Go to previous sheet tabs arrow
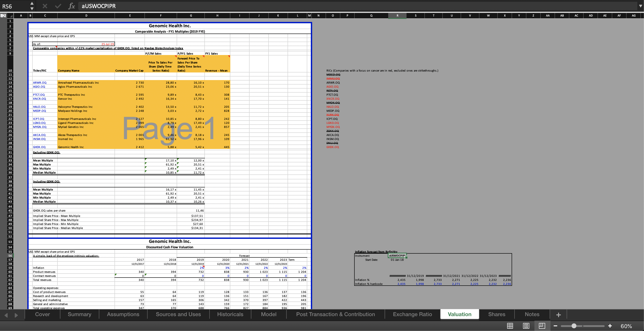644x331 pixels. coord(6,315)
